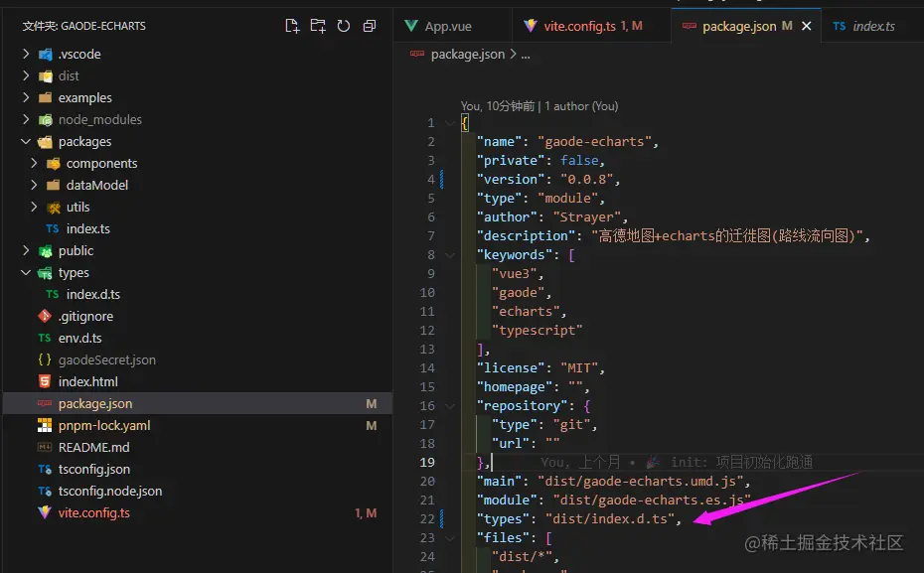Expand the public folder chevron

(x=26, y=250)
